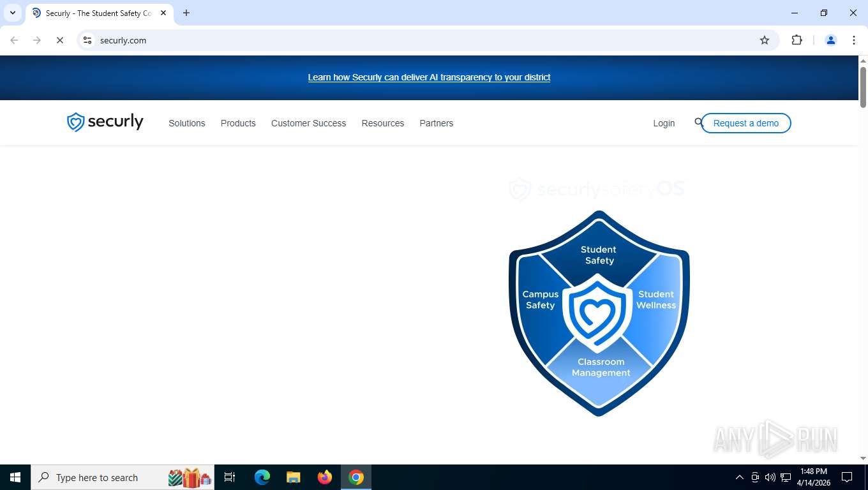Click the Login link

[664, 123]
